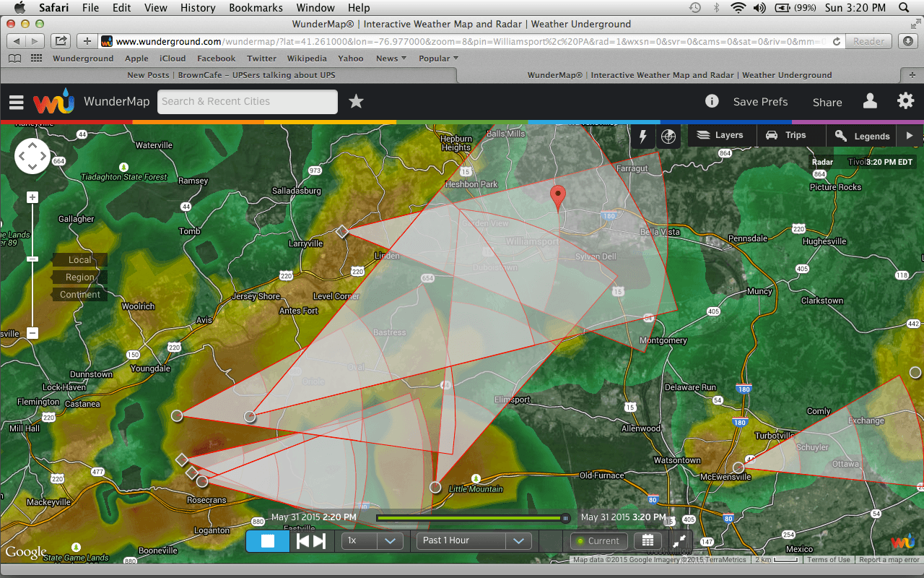The width and height of the screenshot is (924, 578).
Task: Stop the radar animation playback
Action: click(268, 540)
